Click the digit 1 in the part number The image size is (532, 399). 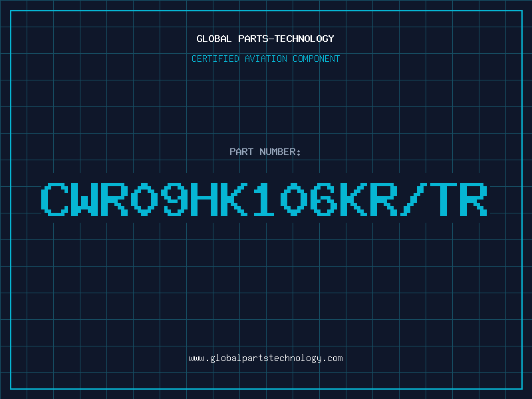tap(264, 199)
